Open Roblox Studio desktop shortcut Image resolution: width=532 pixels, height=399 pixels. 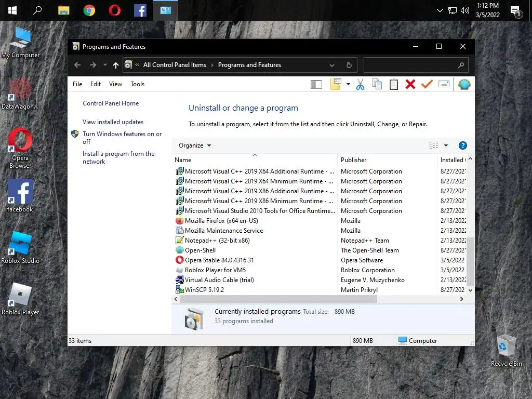(x=20, y=248)
